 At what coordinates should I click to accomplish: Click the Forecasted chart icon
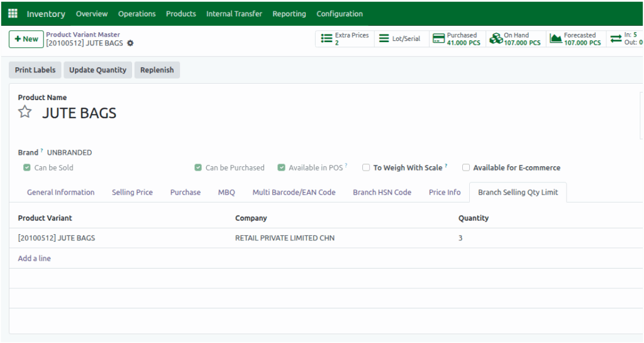pyautogui.click(x=556, y=38)
